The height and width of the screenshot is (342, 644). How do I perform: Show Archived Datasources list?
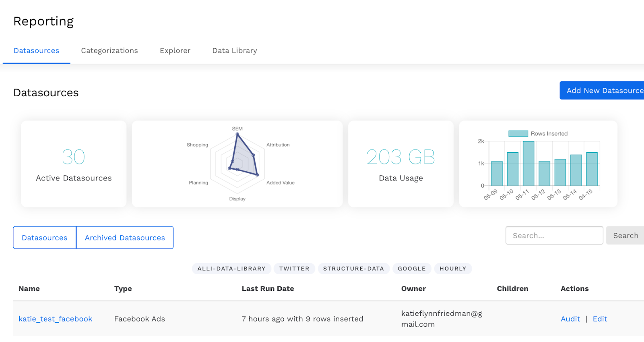tap(125, 238)
